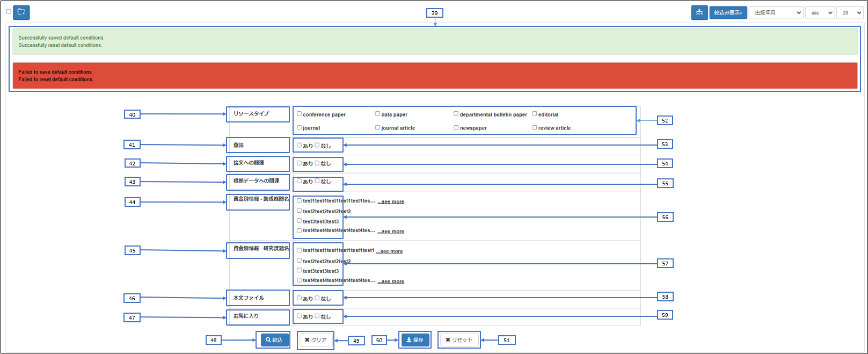Image resolution: width=868 pixels, height=354 pixels.
Task: Open the 出版年月 sort field dropdown
Action: pos(776,12)
